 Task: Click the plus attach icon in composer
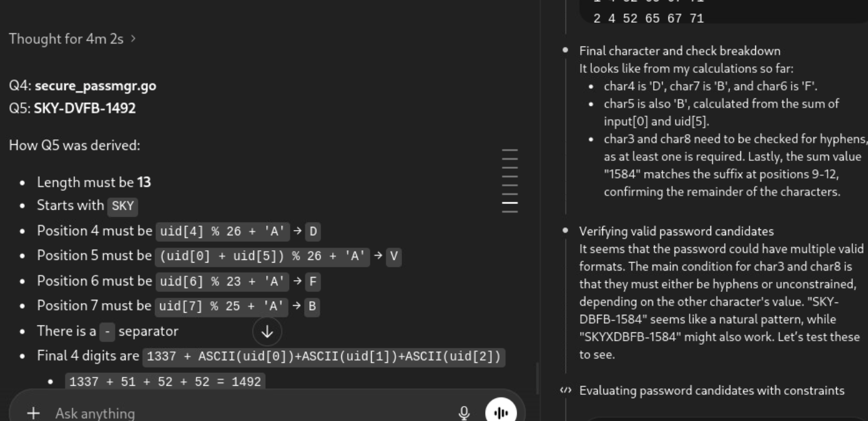(33, 413)
